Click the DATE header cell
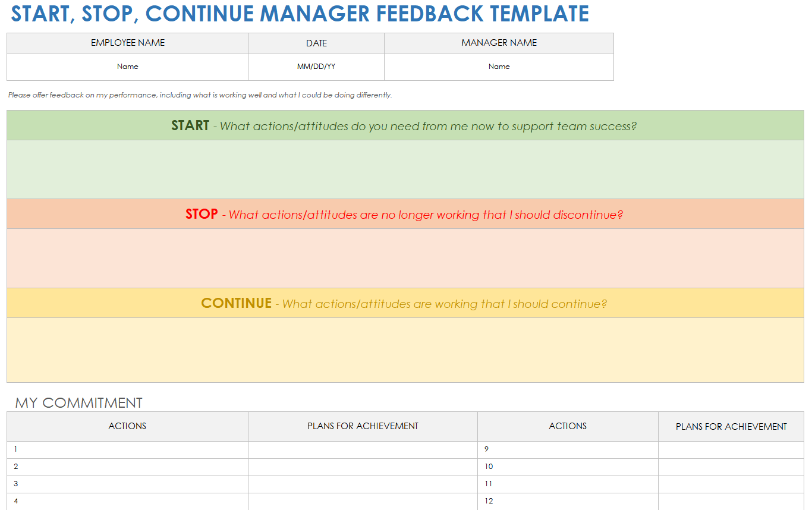Screen dimensions: 812x510 point(316,43)
